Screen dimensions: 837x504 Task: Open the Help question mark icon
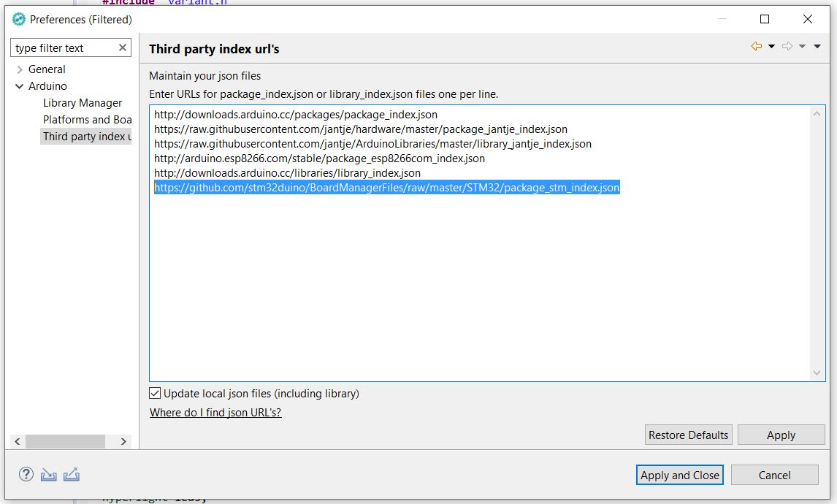tap(26, 474)
